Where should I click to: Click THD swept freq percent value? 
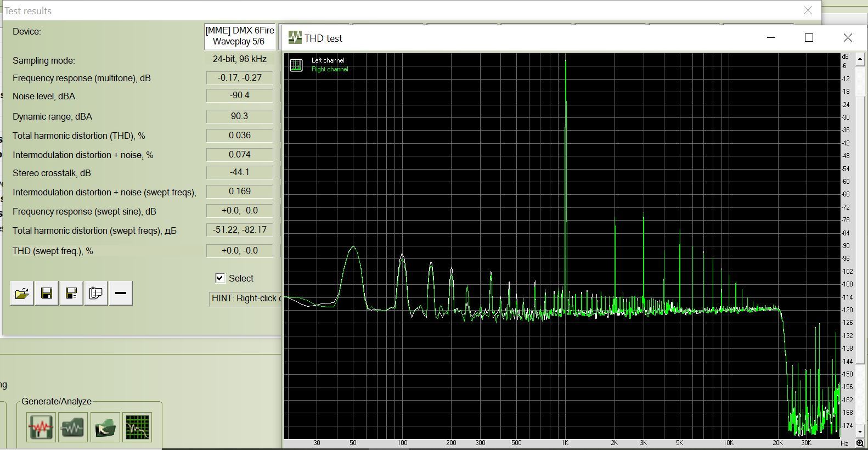pyautogui.click(x=240, y=251)
